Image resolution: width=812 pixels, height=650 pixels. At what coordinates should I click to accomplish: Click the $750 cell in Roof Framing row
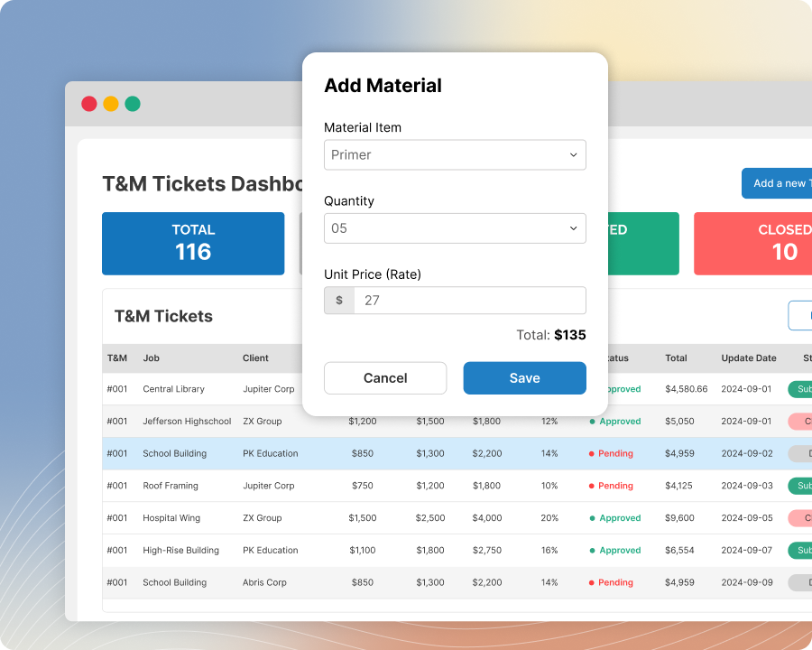coord(363,486)
